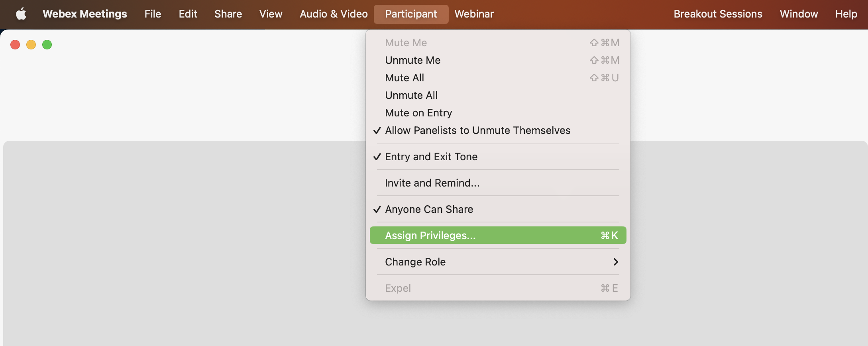Choose Unmute Me from the menu

pos(498,60)
